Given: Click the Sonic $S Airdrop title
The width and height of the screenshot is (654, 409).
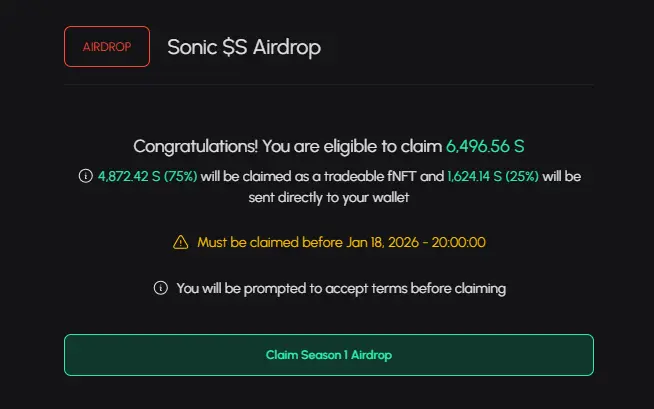Looking at the screenshot, I should tap(244, 47).
